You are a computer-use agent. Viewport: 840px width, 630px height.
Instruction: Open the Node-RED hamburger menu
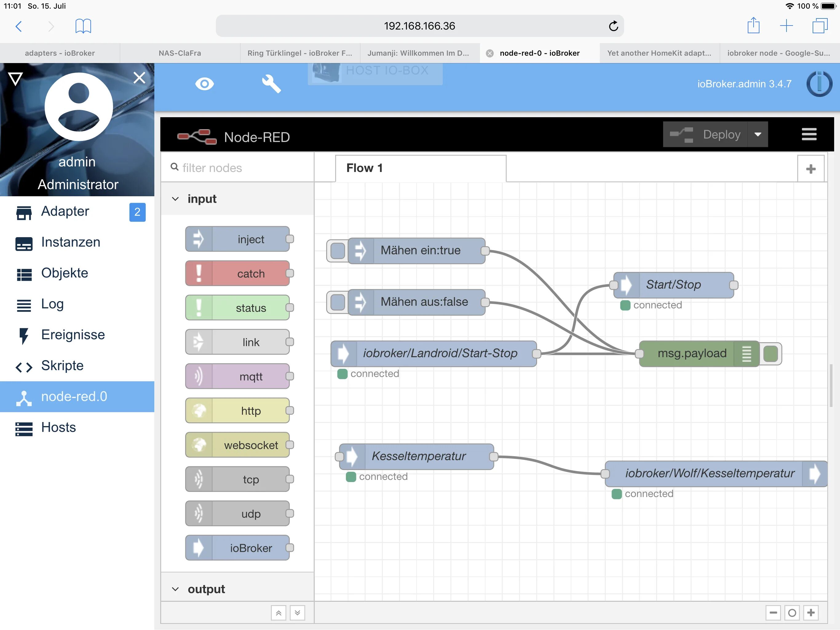[809, 134]
